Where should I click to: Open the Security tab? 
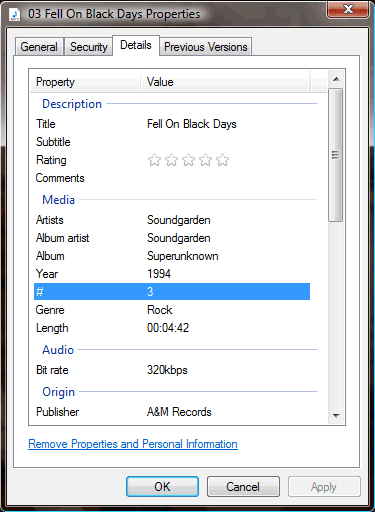coord(89,47)
